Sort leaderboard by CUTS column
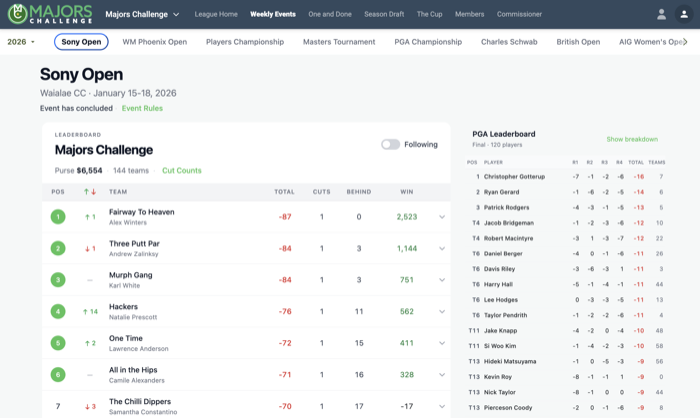 (321, 192)
